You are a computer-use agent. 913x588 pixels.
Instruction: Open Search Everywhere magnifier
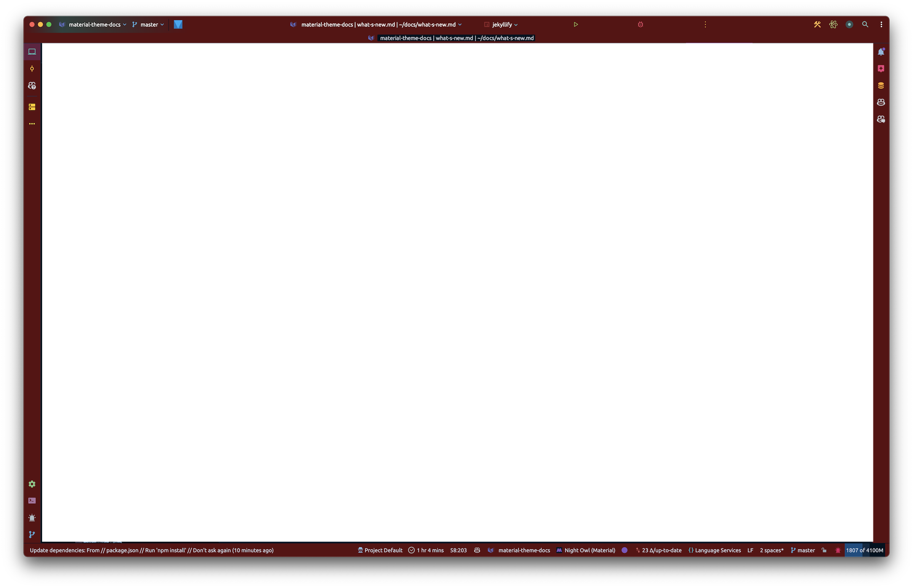(865, 24)
